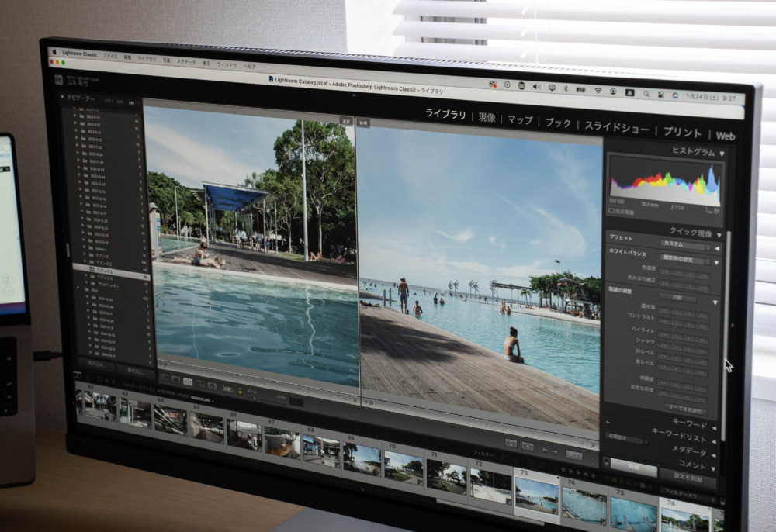776x532 pixels.
Task: Toggle the sync switch beside the 同期 button
Action: click(x=606, y=462)
